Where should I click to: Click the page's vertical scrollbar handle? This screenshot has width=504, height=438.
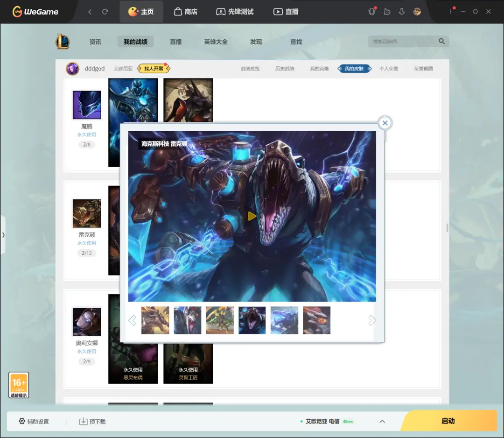pyautogui.click(x=447, y=228)
